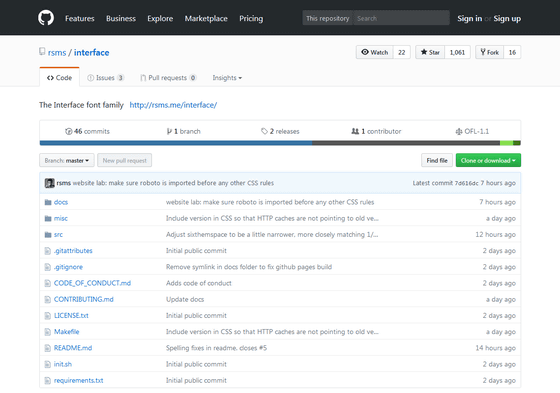560x393 pixels.
Task: Click the file icon beside LICENSE.txt
Action: tap(48, 315)
